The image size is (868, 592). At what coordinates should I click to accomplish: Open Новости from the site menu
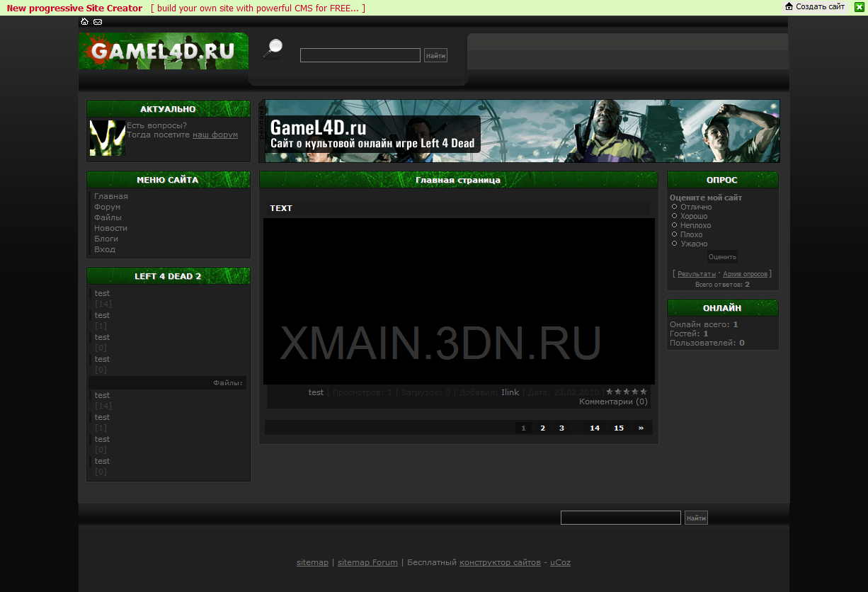click(x=110, y=228)
